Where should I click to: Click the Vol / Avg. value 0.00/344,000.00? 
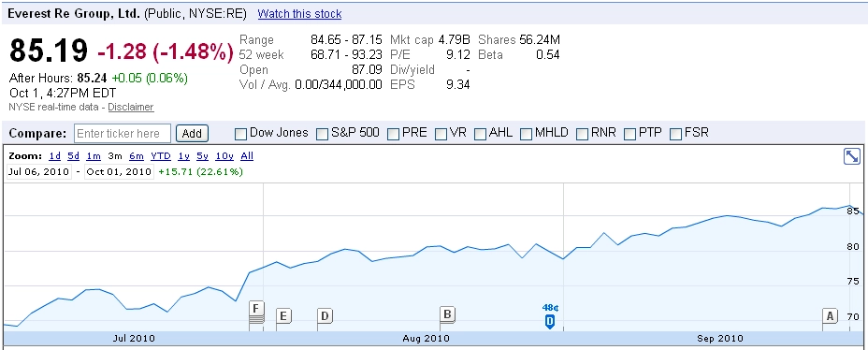(339, 85)
